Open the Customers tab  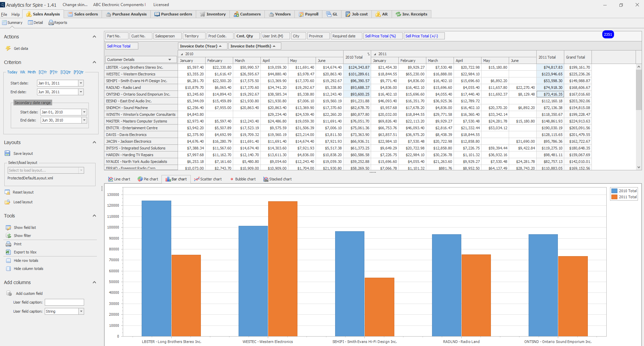click(247, 14)
